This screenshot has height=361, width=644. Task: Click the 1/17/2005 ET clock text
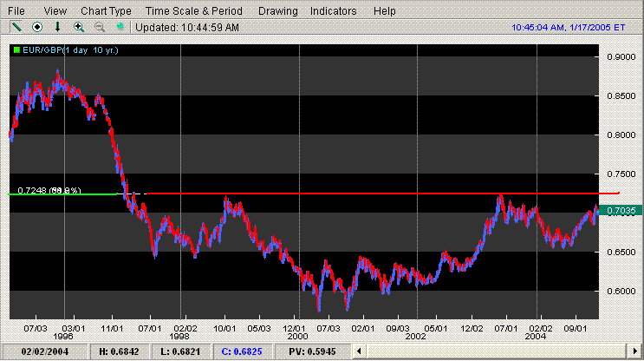568,28
